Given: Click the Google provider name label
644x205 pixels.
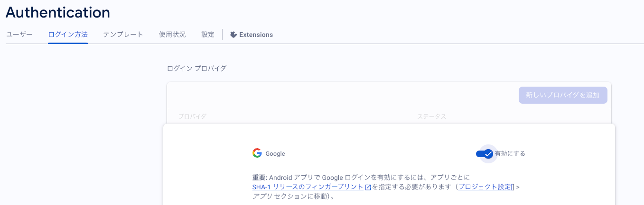Looking at the screenshot, I should coord(275,154).
